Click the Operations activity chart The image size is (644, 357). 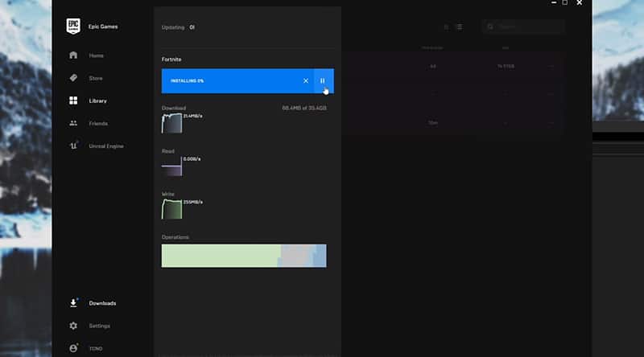pyautogui.click(x=243, y=256)
